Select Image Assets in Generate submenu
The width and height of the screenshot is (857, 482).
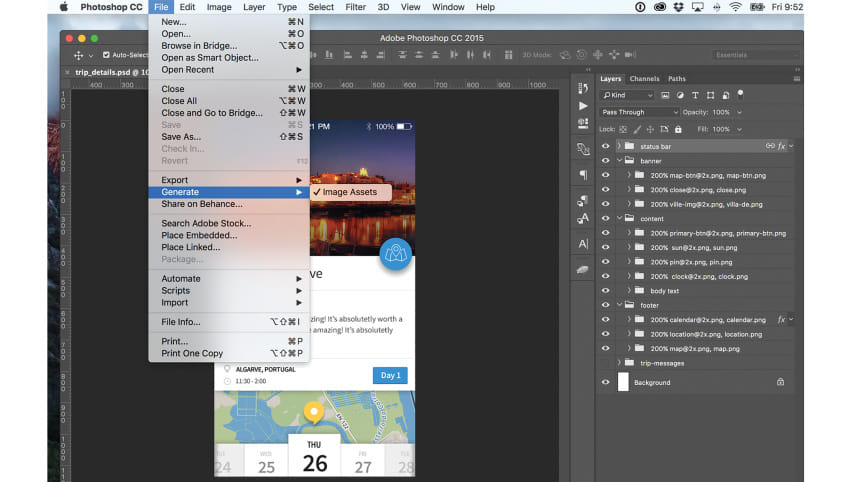pos(349,192)
